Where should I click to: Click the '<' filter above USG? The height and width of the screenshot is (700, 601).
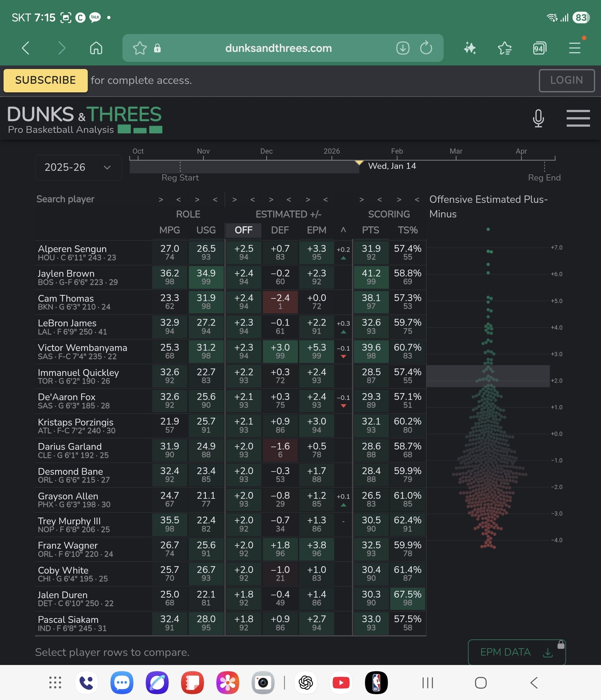pyautogui.click(x=215, y=200)
